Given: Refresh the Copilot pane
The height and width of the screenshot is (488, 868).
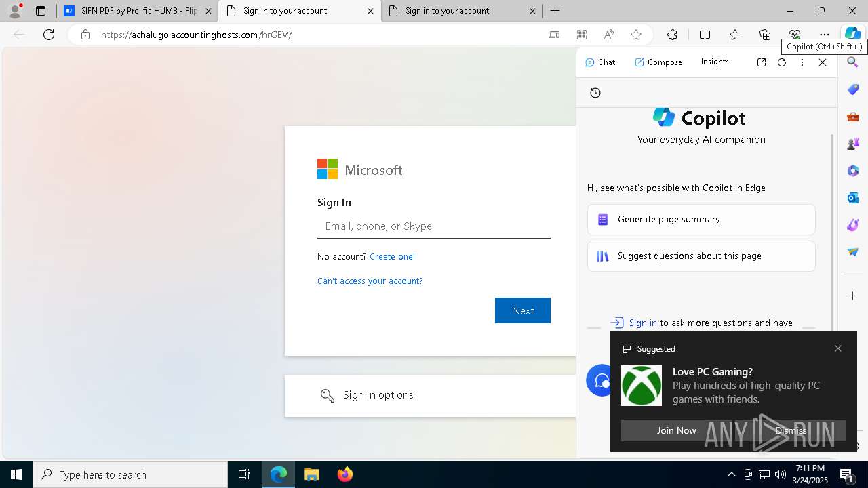Looking at the screenshot, I should point(782,62).
